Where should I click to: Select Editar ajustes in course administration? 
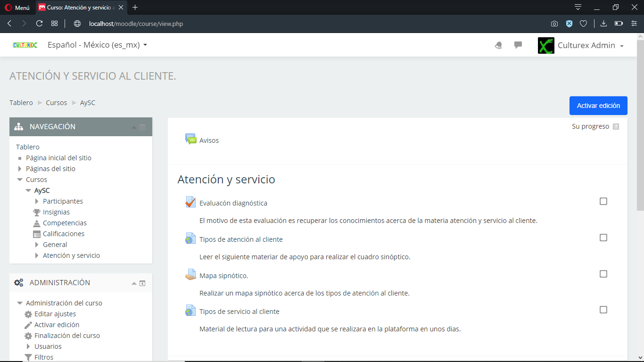click(55, 314)
